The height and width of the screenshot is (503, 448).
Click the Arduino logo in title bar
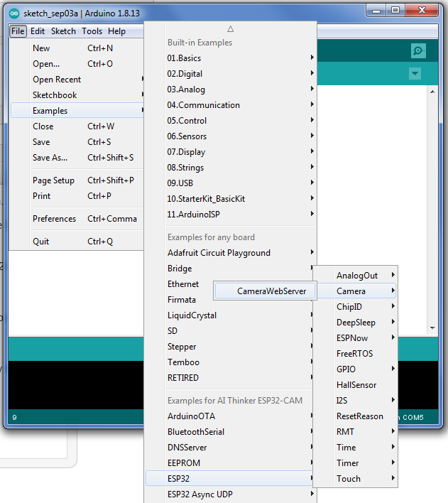click(x=14, y=13)
